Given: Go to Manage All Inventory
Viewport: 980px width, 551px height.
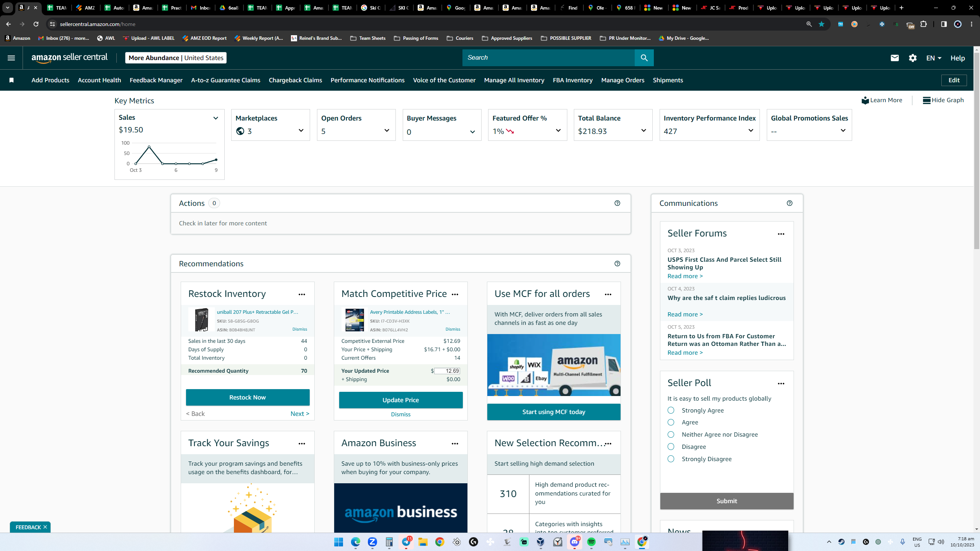Looking at the screenshot, I should [514, 80].
